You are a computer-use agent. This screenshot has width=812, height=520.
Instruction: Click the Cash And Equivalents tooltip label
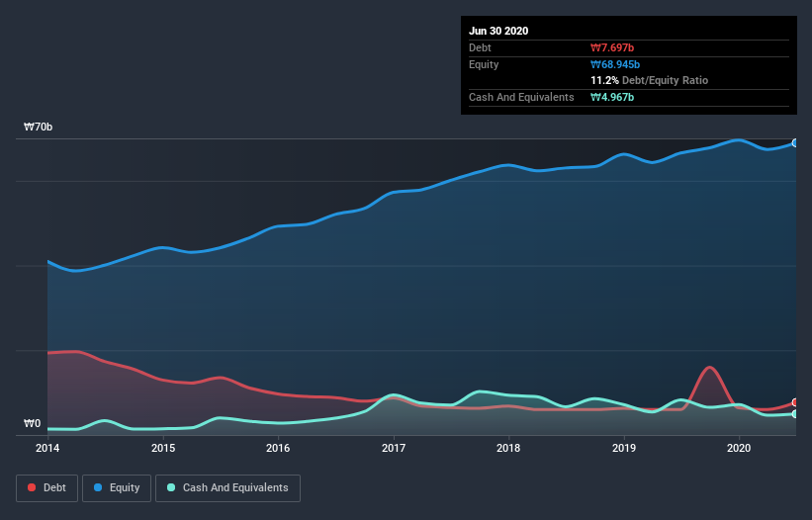pos(521,97)
